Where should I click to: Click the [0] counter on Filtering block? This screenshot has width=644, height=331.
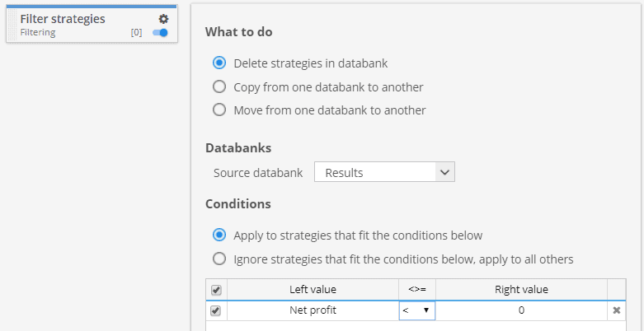pyautogui.click(x=136, y=33)
